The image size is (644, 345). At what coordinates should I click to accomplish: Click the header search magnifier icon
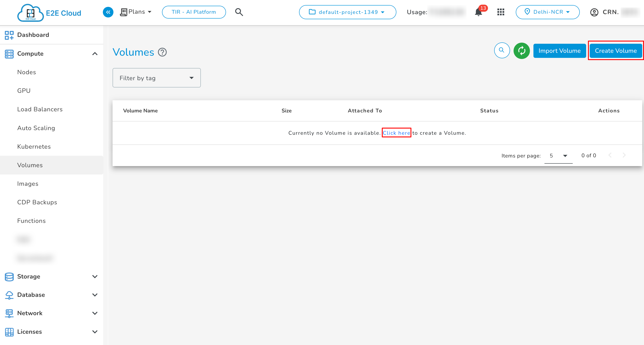click(x=239, y=12)
